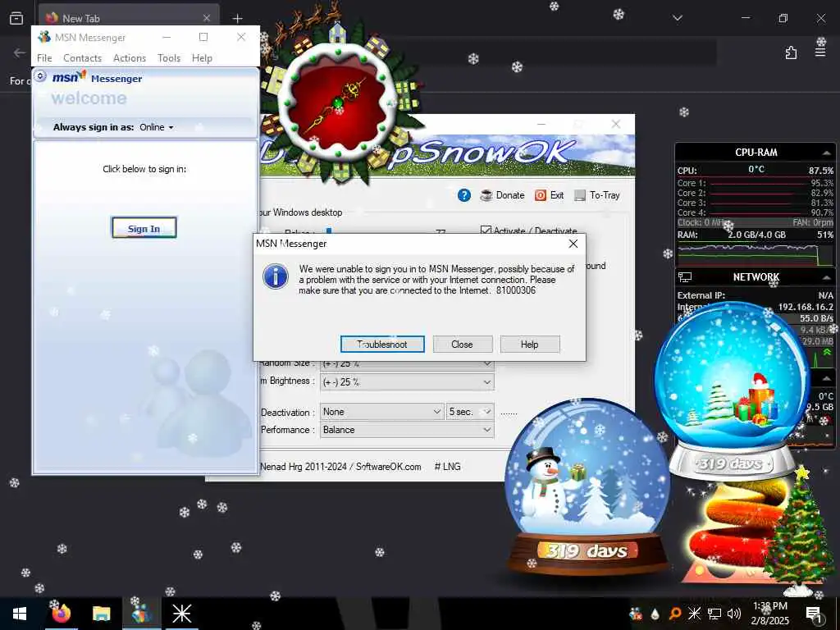Image resolution: width=840 pixels, height=630 pixels.
Task: Open the Deactivation None dropdown
Action: tap(382, 412)
